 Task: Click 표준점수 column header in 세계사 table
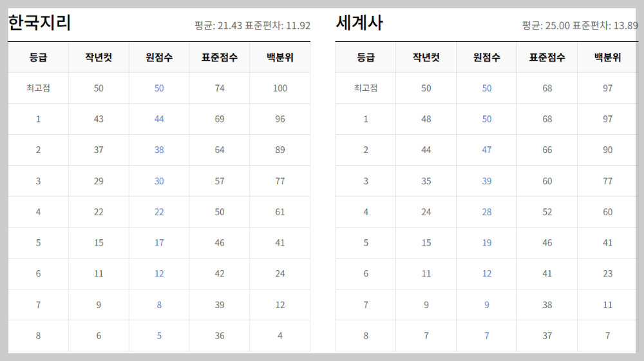(x=547, y=57)
